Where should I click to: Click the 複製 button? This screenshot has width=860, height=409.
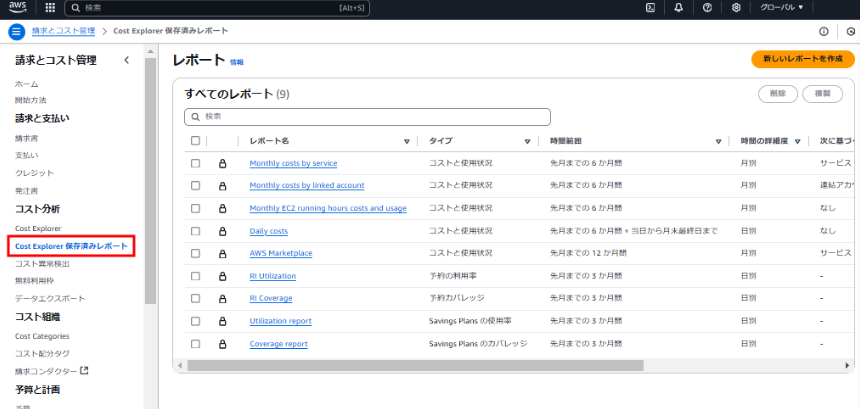[x=822, y=94]
